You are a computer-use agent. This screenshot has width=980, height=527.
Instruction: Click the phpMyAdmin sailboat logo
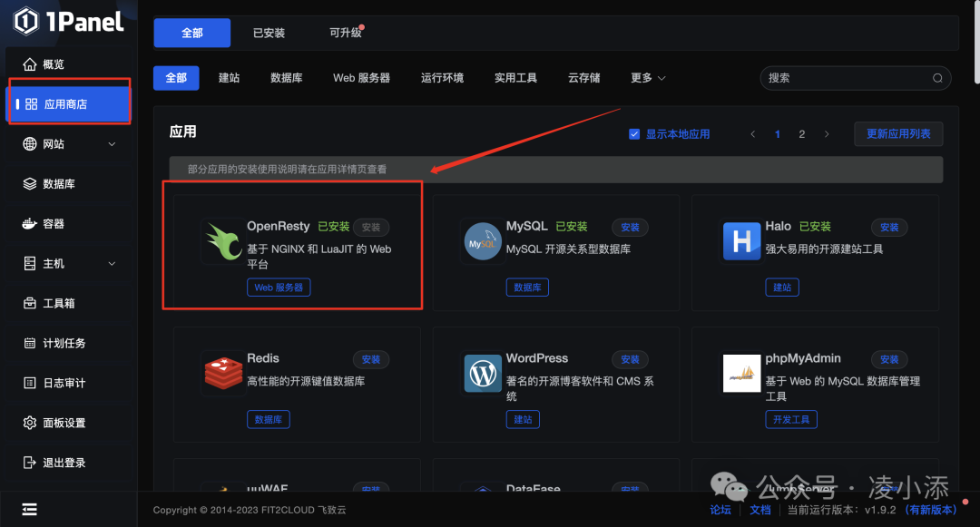(x=741, y=374)
